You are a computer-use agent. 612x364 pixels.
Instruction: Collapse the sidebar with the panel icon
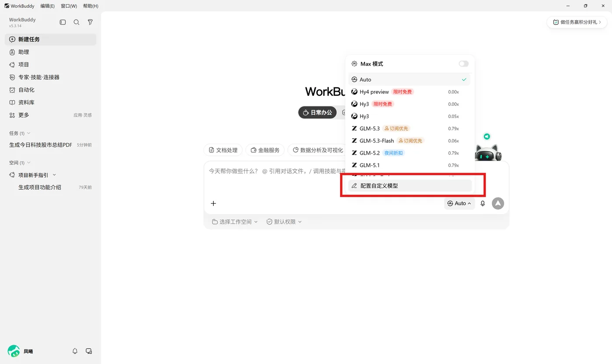click(x=63, y=22)
